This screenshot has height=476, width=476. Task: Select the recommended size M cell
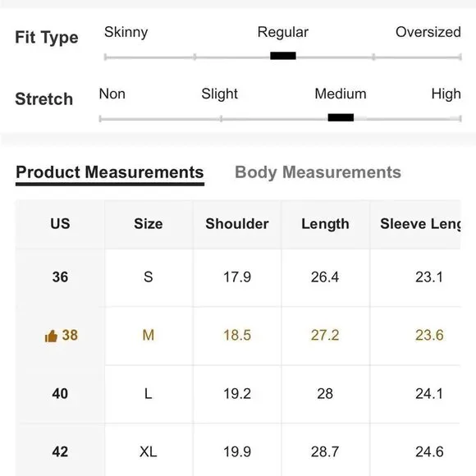pyautogui.click(x=149, y=336)
